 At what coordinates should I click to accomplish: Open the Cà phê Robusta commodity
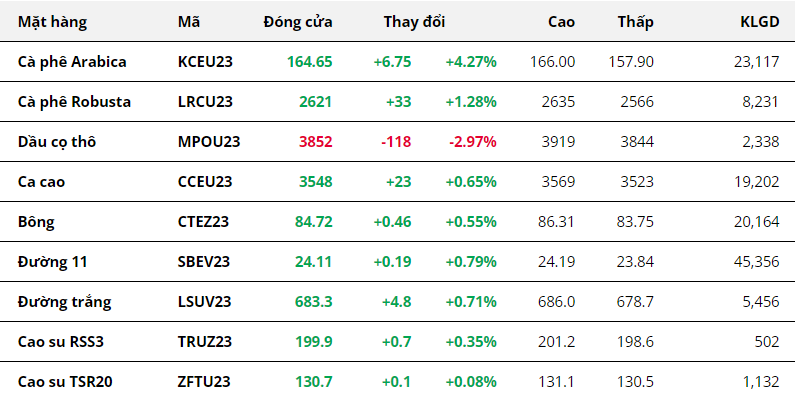[x=74, y=101]
